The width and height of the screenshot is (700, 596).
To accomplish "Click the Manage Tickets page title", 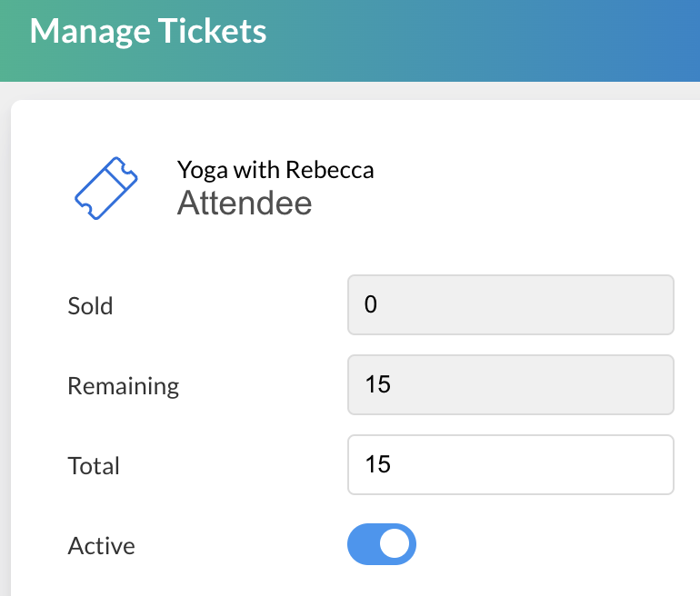I will point(148,32).
